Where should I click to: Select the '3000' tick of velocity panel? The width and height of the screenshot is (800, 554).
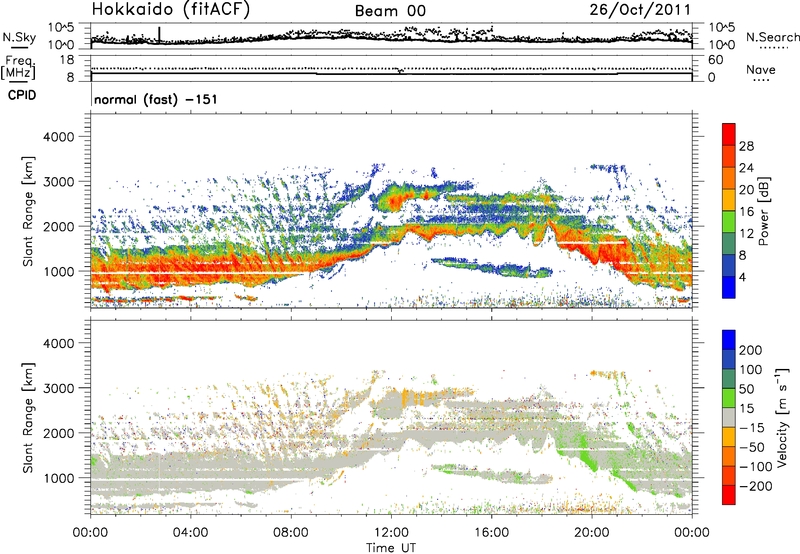tap(61, 388)
